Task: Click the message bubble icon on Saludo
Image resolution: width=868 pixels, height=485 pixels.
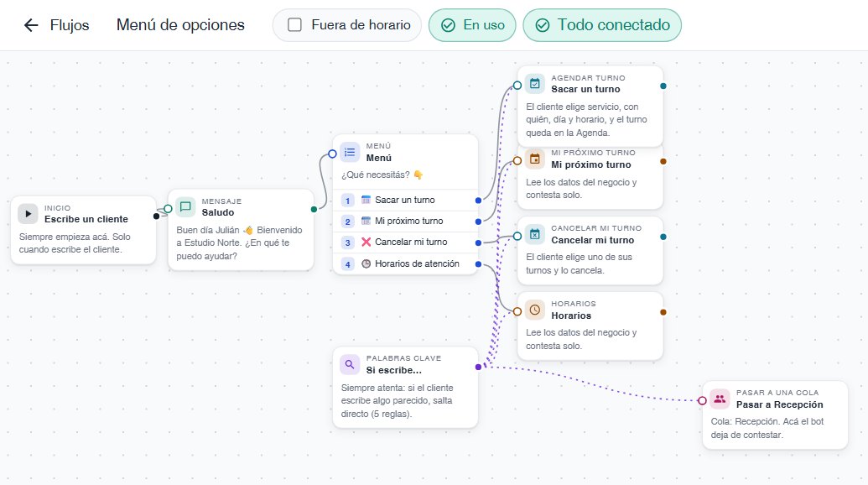Action: 185,207
